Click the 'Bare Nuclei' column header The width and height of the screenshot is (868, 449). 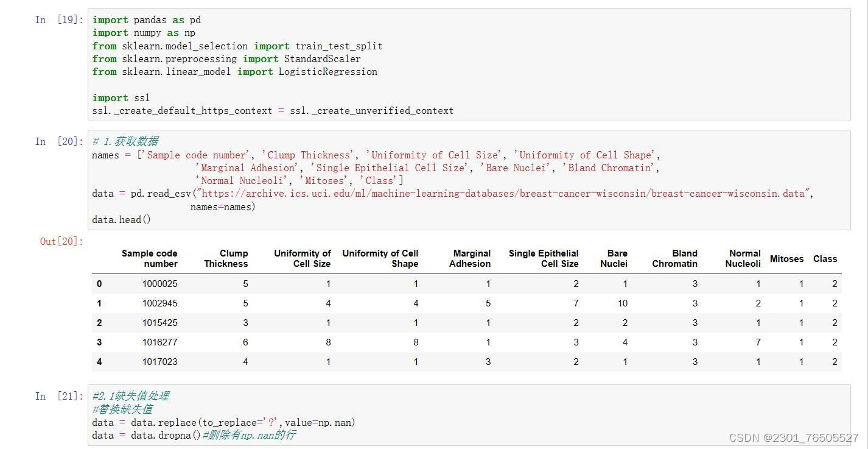tap(614, 258)
